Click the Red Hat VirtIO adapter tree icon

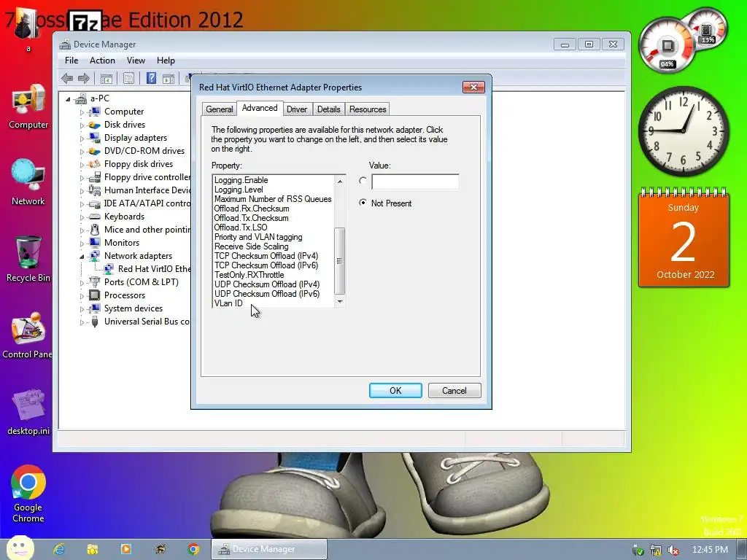coord(109,269)
